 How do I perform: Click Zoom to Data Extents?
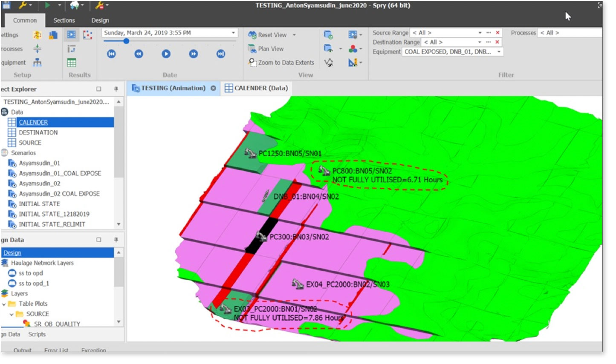(281, 63)
